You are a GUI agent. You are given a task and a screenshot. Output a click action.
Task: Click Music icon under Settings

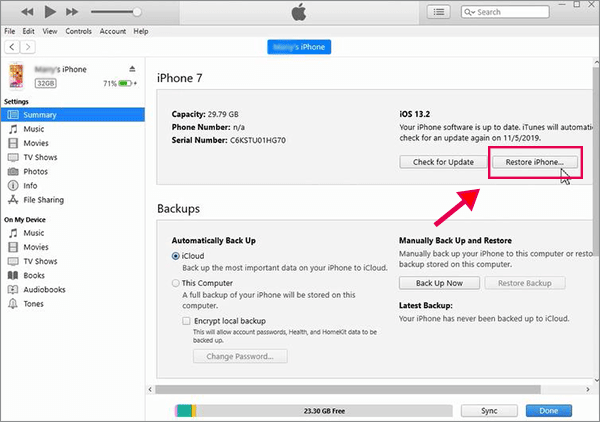tap(13, 129)
